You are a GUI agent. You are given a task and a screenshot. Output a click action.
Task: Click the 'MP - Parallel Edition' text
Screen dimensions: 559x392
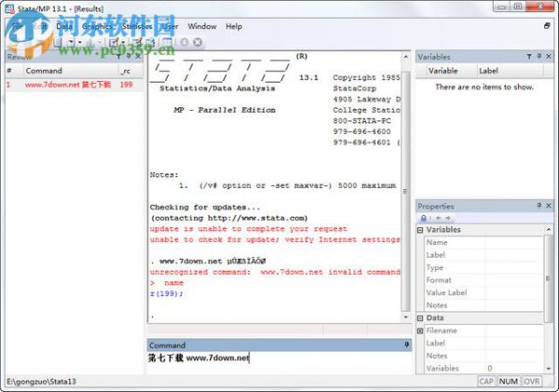tap(225, 110)
